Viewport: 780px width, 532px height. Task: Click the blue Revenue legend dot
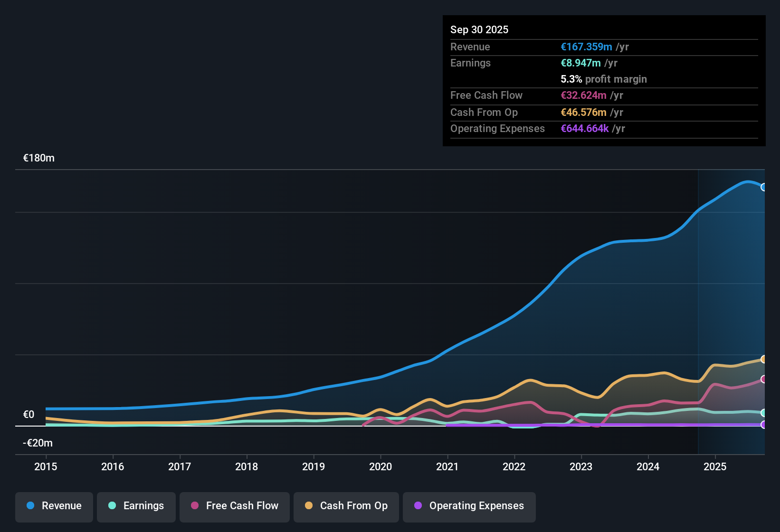tap(30, 506)
